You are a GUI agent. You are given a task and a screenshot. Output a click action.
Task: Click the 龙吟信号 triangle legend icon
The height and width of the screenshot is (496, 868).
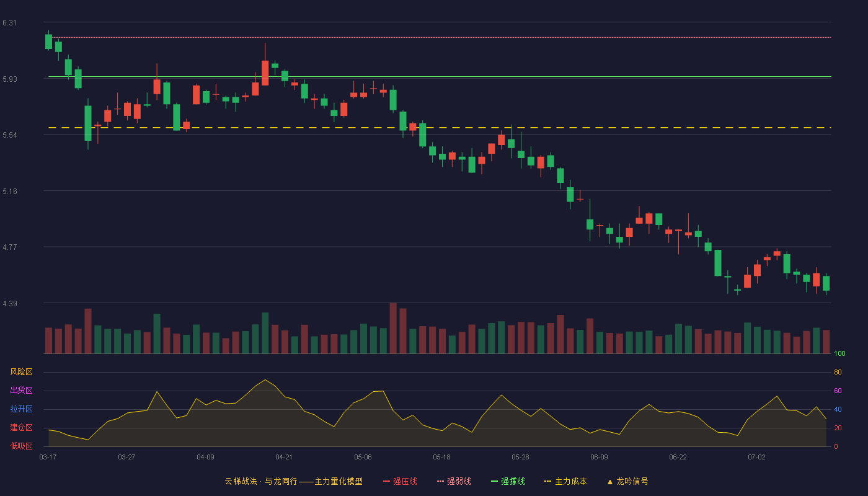[609, 481]
